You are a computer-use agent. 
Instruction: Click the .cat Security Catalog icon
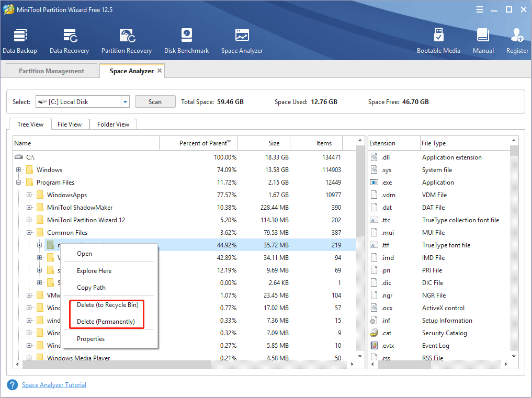click(x=374, y=333)
